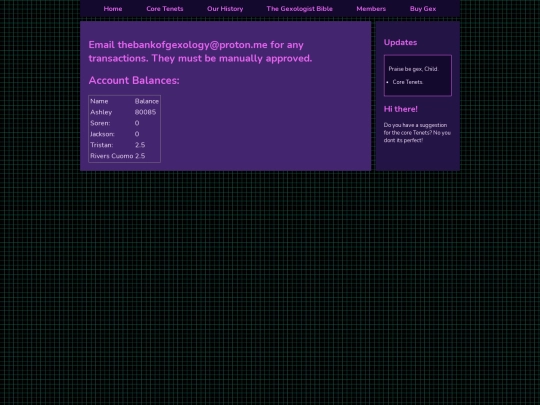The image size is (540, 405).
Task: Click the Tristan name cell
Action: pos(102,145)
